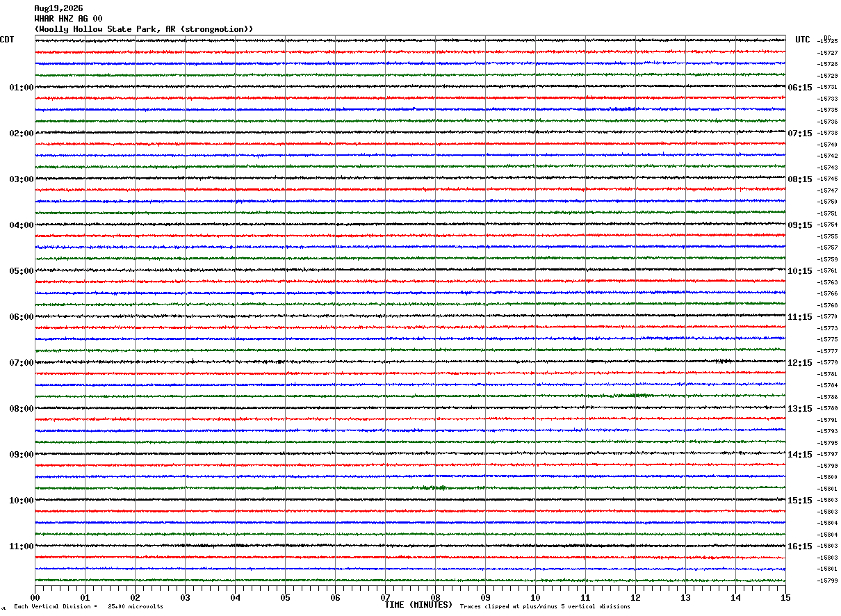Viewport: 841px width, 616px height.
Task: Click the 12:15 UTC label
Action: tap(800, 363)
